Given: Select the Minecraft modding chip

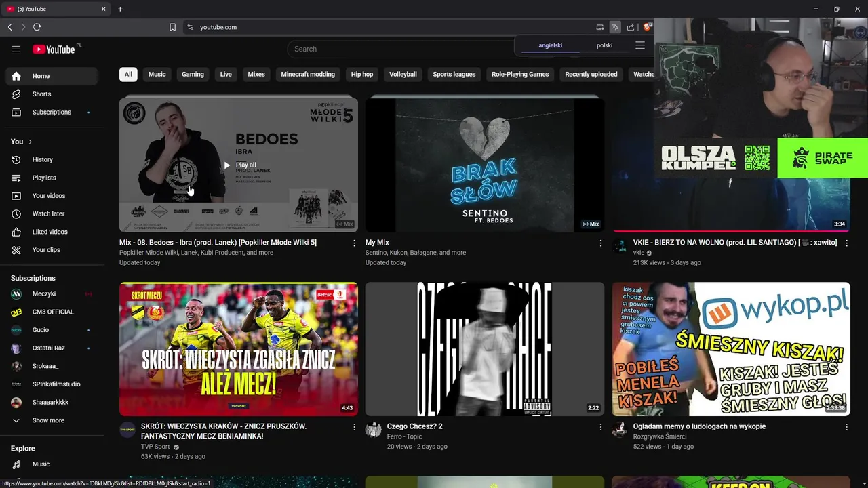Looking at the screenshot, I should (308, 74).
